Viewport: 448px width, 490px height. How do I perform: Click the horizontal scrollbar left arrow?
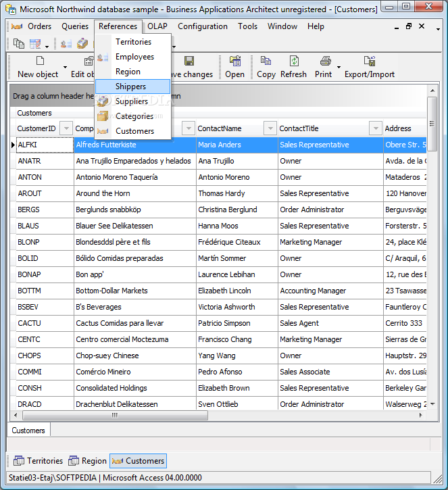coord(16,415)
